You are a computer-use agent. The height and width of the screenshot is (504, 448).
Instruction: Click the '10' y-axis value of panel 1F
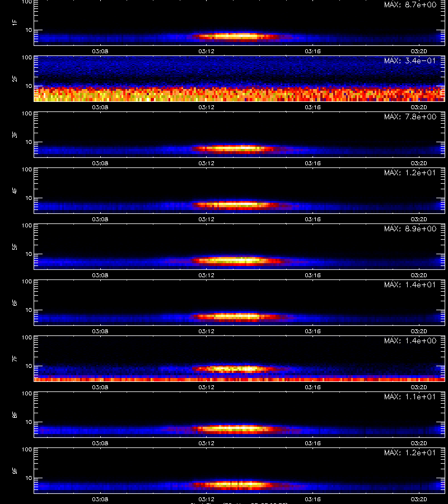point(29,30)
